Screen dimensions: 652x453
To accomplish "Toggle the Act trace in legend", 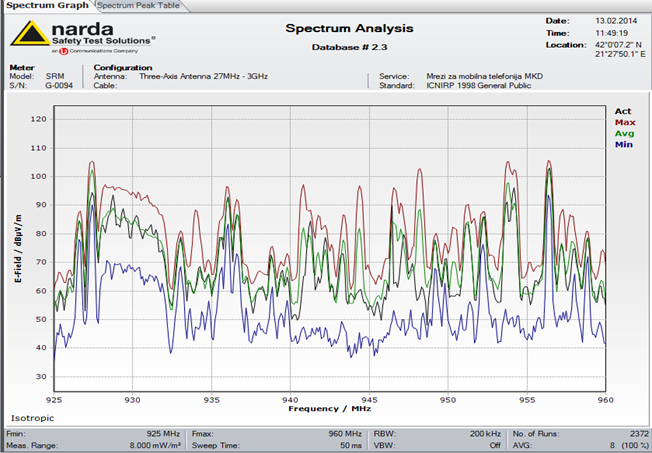I will (622, 111).
